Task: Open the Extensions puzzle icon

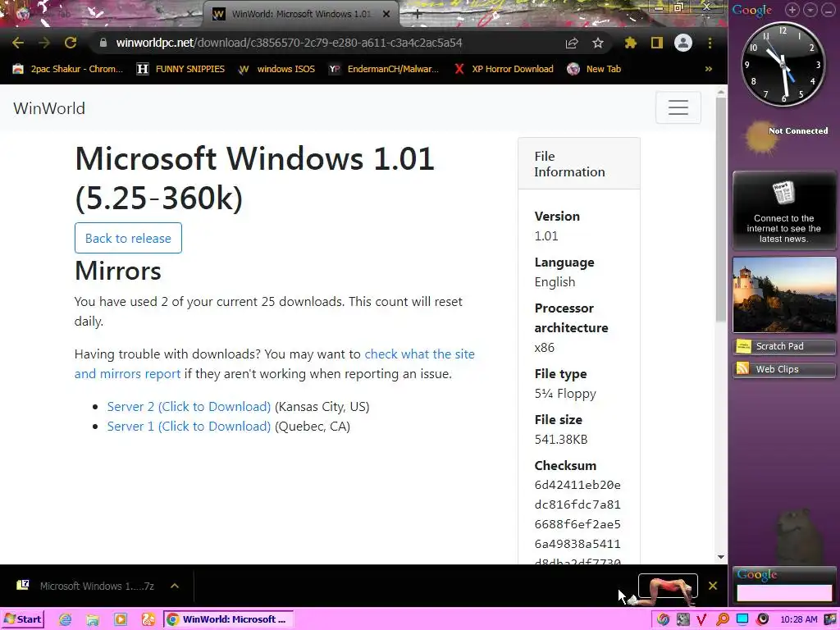Action: [631, 43]
